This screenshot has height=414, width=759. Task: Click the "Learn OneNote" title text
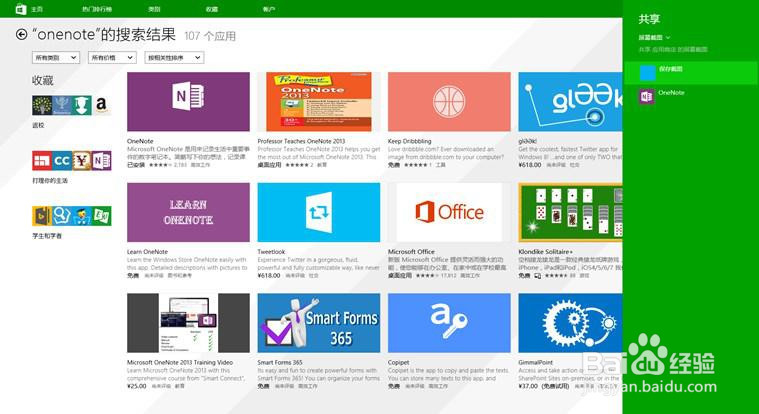[x=147, y=252]
